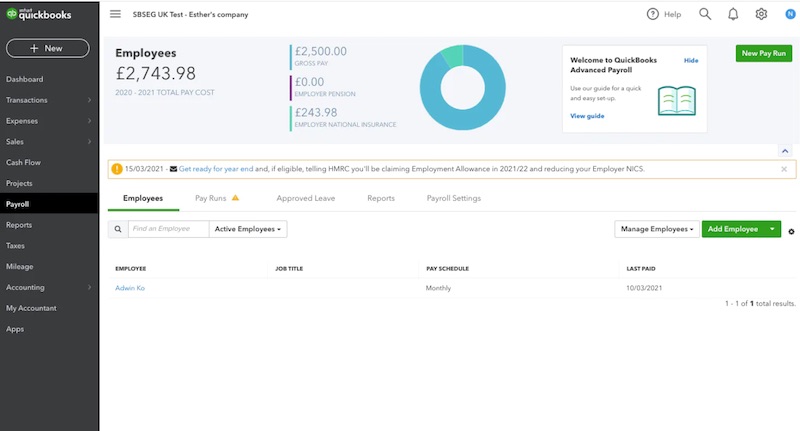Open the search magnifier in header
The height and width of the screenshot is (431, 800).
705,14
